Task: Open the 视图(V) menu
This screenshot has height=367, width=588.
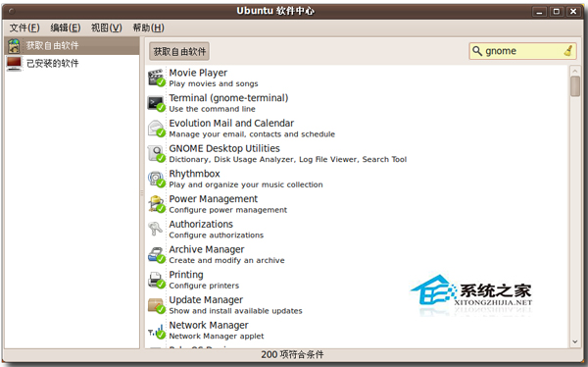Action: [107, 27]
